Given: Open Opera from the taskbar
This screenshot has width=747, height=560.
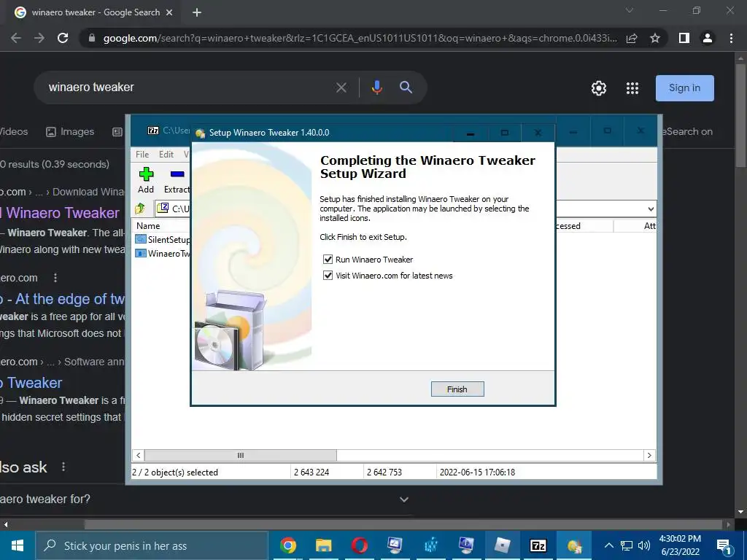Looking at the screenshot, I should pyautogui.click(x=359, y=545).
